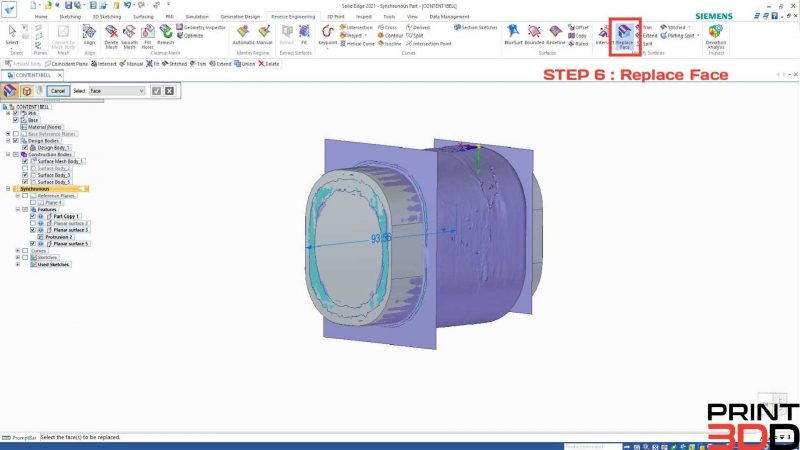Image resolution: width=800 pixels, height=450 pixels.
Task: Click the Intersection Point command
Action: coord(429,44)
